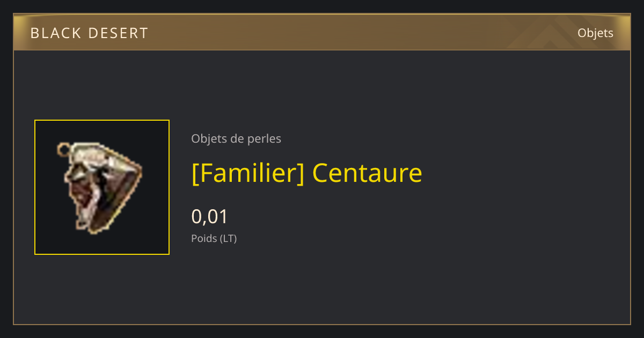Click the [Familier] tag in the title
Image resolution: width=644 pixels, height=338 pixels.
(x=248, y=173)
